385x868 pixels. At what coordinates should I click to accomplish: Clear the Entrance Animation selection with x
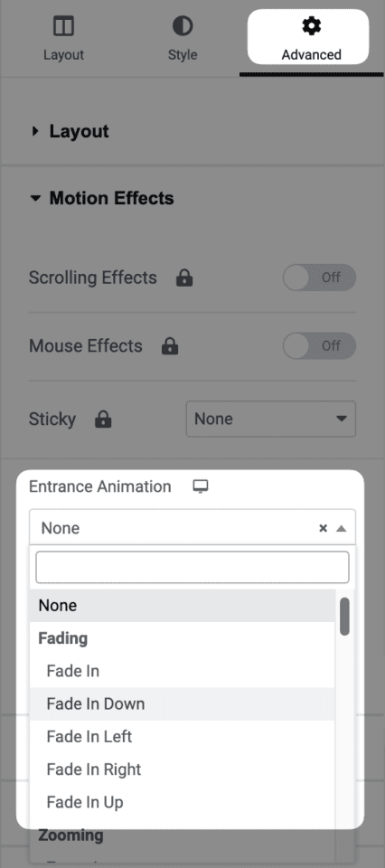pos(323,528)
